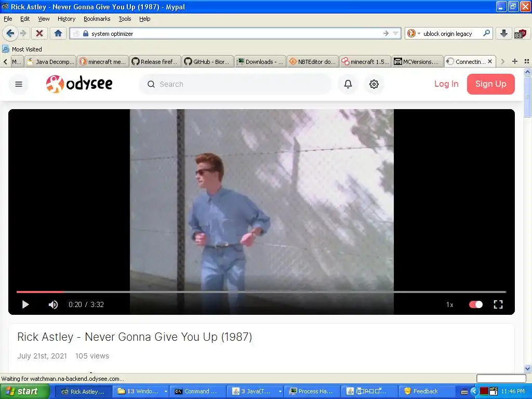Open the Help menu
This screenshot has width=532, height=399.
(x=145, y=19)
